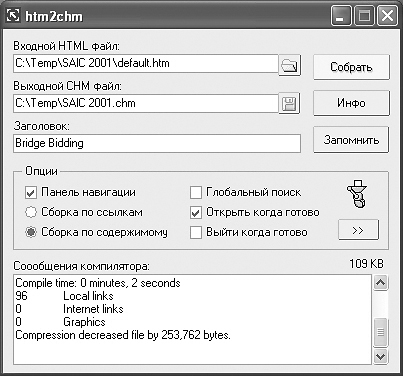Uncheck Открыть когда готово
This screenshot has height=376, width=403.
[196, 213]
